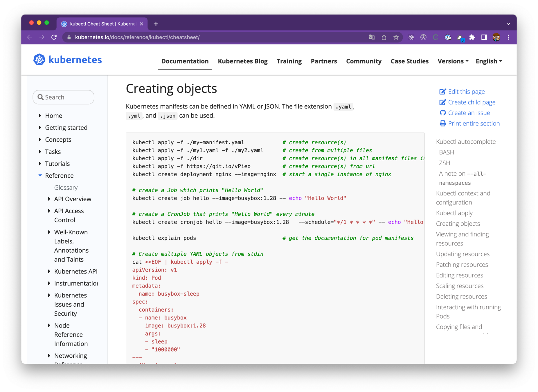Bookmark this page with star icon
Image resolution: width=538 pixels, height=392 pixels.
[396, 37]
